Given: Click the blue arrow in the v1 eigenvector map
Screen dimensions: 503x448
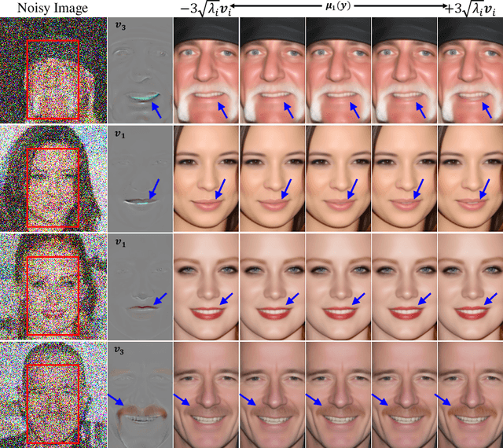Looking at the screenshot, I should pyautogui.click(x=156, y=188).
